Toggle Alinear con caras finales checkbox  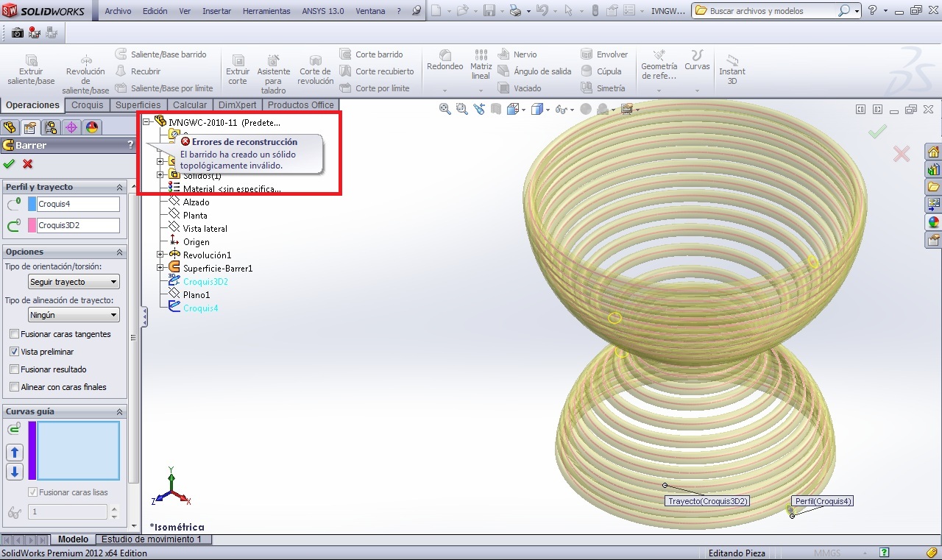[15, 387]
